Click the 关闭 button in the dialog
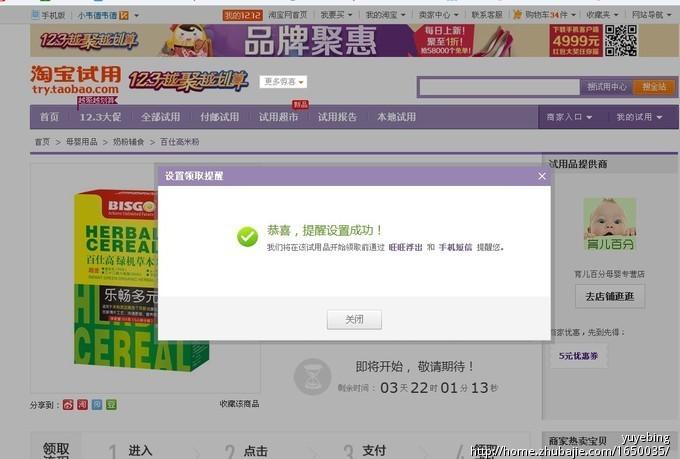 (x=354, y=320)
